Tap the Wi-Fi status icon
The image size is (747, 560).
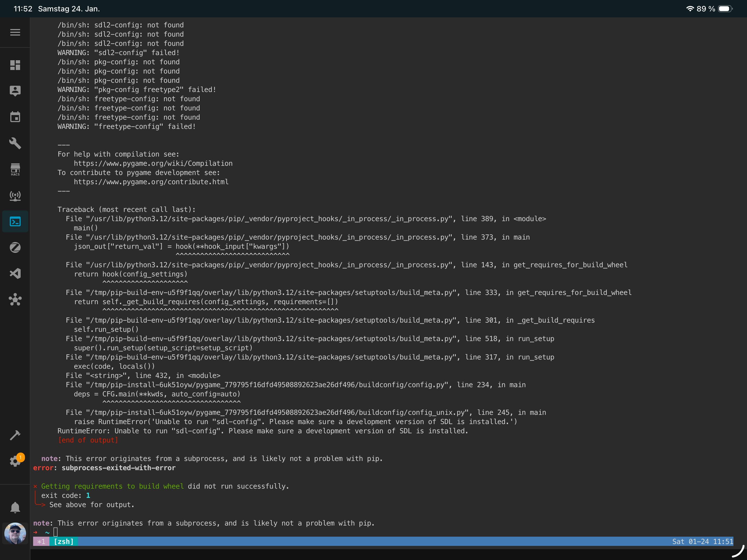point(690,9)
